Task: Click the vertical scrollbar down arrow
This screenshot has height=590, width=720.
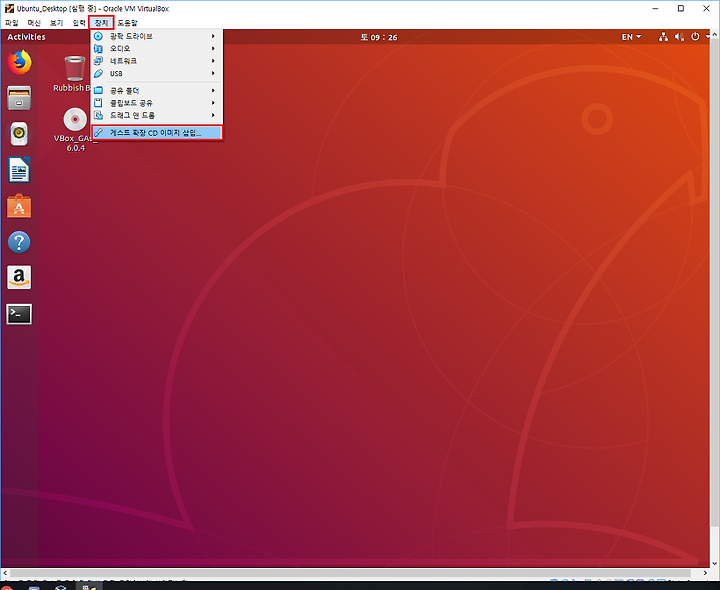Action: pos(715,563)
